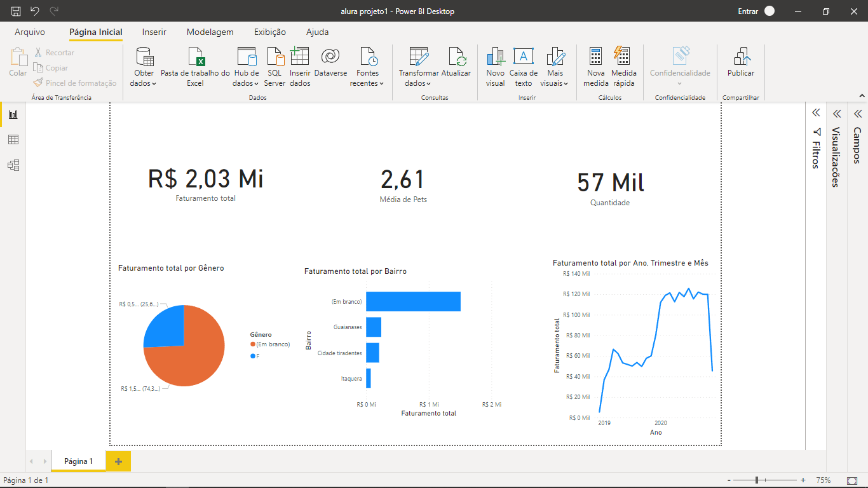This screenshot has height=488, width=868.
Task: Select the Página Inicial tab
Action: [x=96, y=32]
